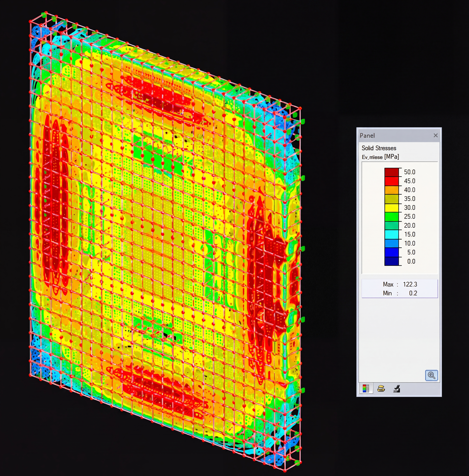The image size is (469, 476).
Task: Select the Ev_miese [MPa] result label
Action: point(380,157)
